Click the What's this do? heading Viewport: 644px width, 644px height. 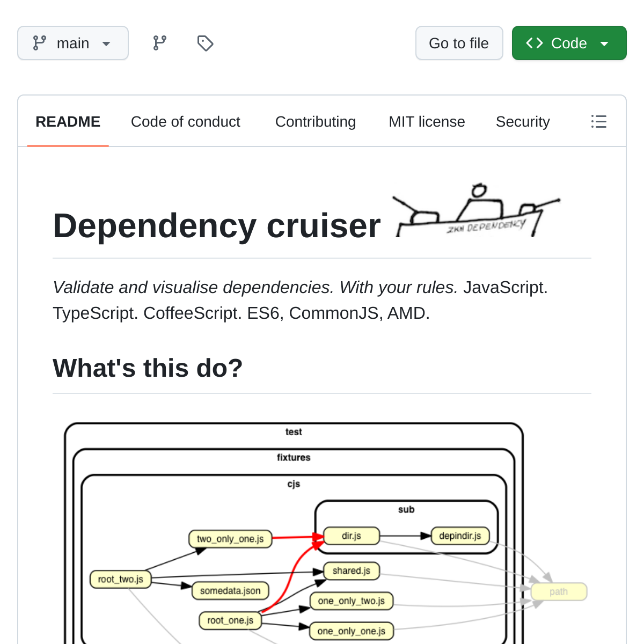pyautogui.click(x=148, y=368)
